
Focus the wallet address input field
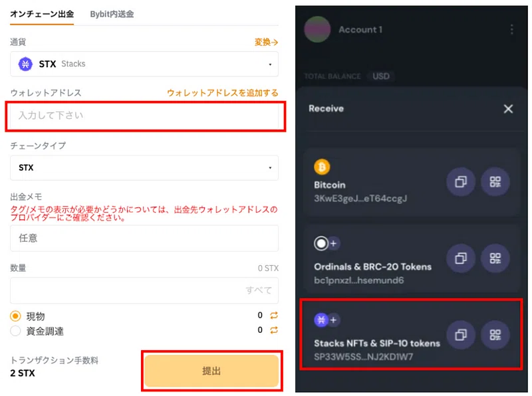point(146,116)
